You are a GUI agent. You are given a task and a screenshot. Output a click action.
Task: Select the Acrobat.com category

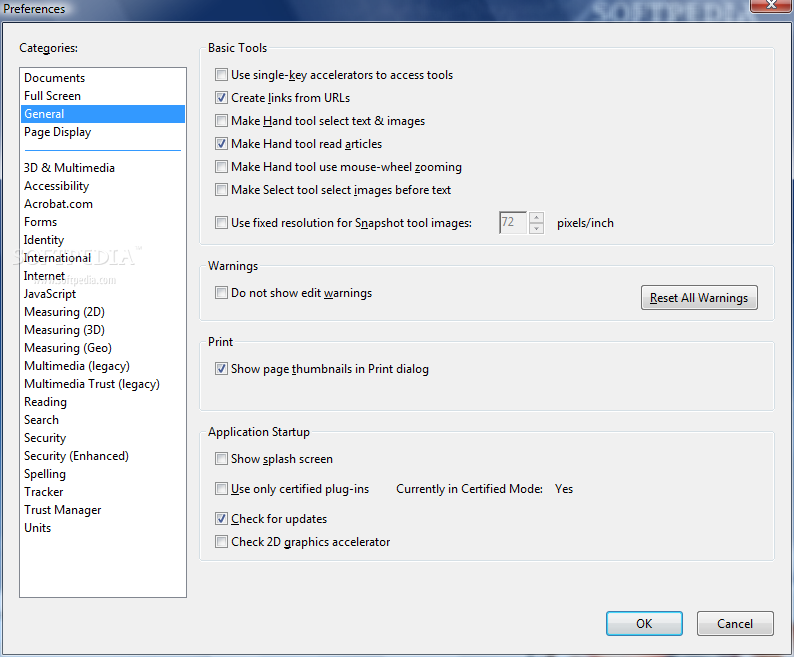(x=103, y=204)
